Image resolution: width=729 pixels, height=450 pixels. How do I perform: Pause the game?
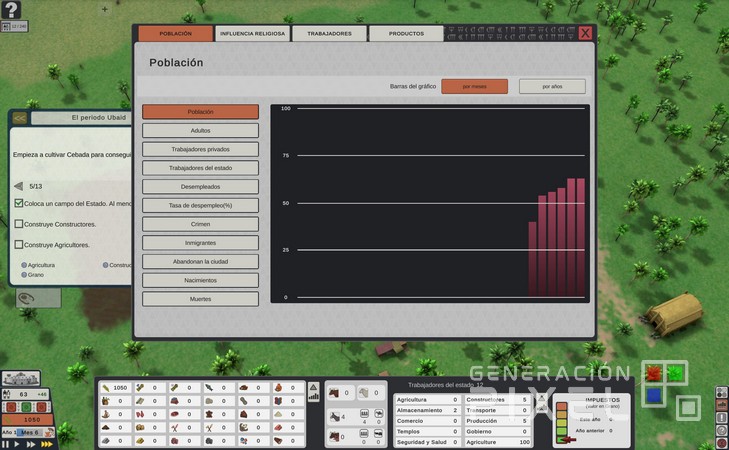(5, 444)
